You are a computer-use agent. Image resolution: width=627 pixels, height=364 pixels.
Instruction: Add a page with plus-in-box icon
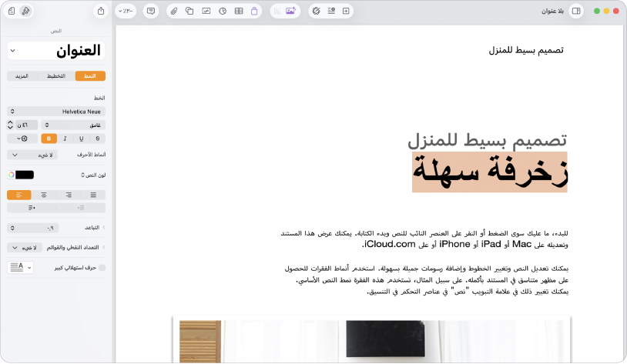point(346,12)
